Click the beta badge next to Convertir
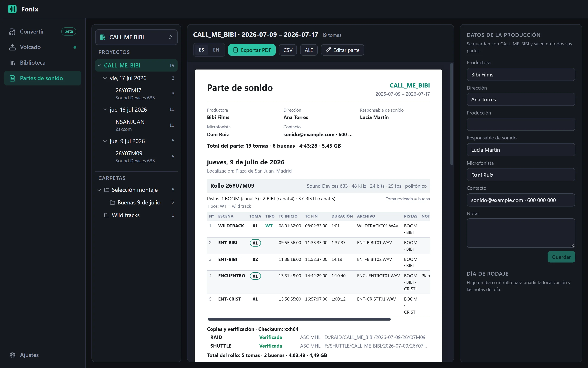This screenshot has width=588, height=368. (69, 31)
